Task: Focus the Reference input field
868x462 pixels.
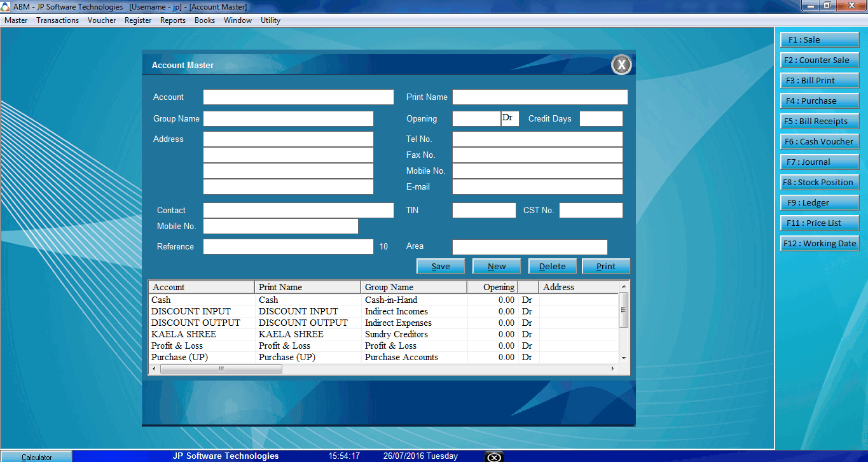Action: click(288, 246)
